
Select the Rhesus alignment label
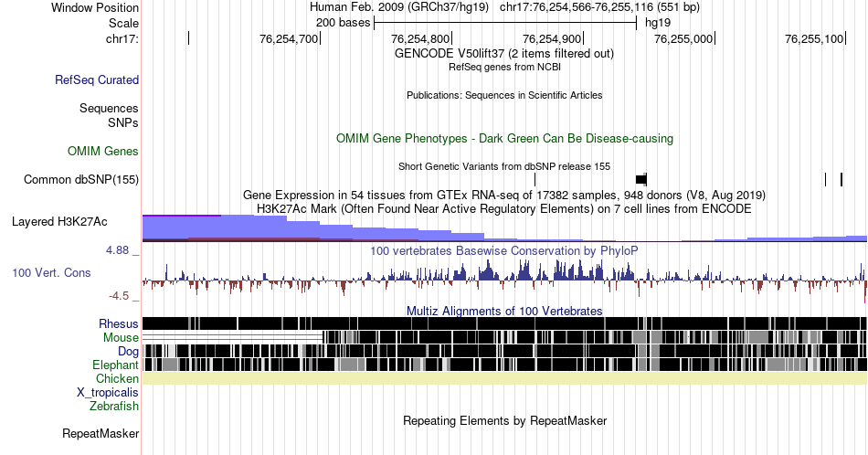click(x=119, y=323)
